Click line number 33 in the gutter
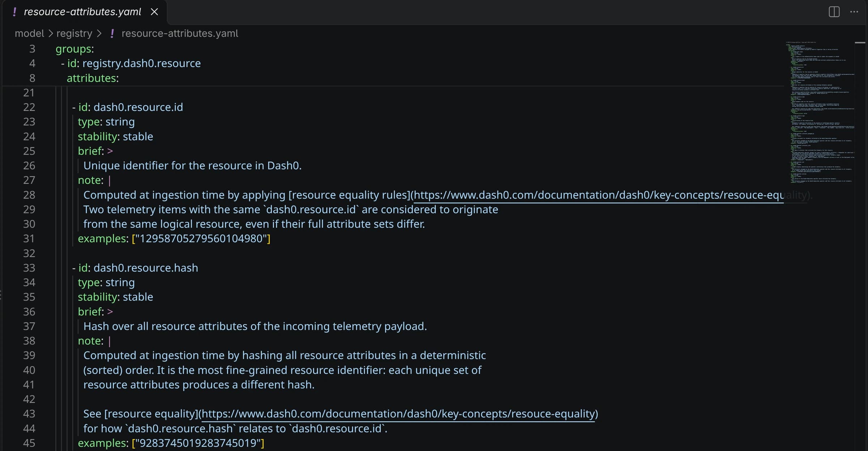 (x=29, y=268)
